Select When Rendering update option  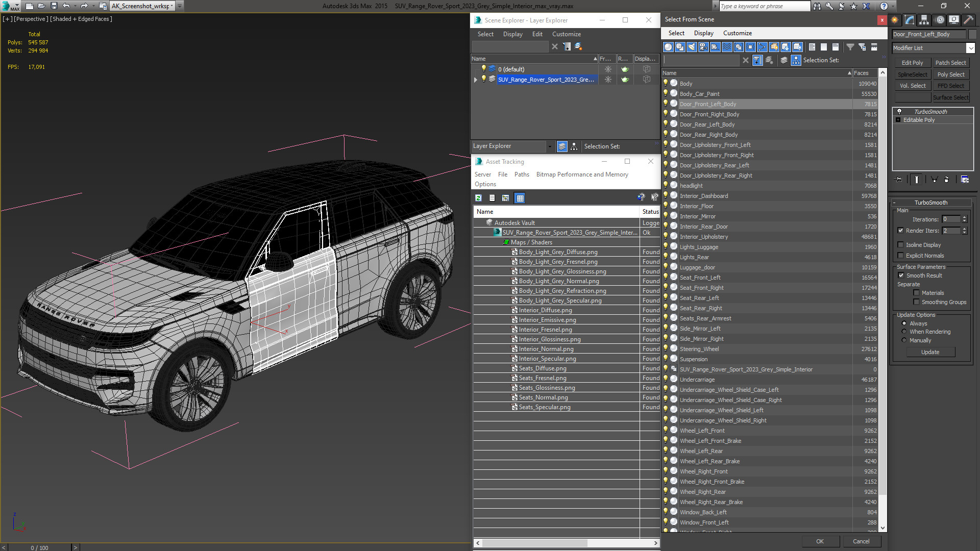(x=904, y=332)
